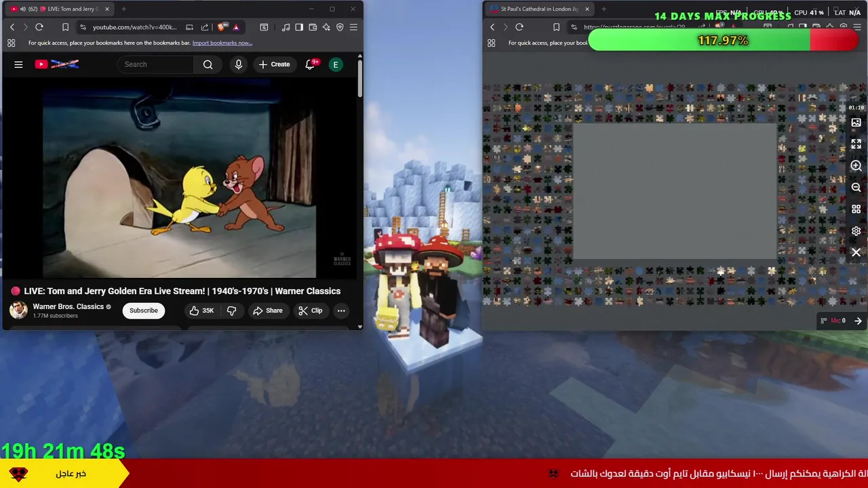Viewport: 868px width, 488px height.
Task: Search with voice microphone button
Action: pos(238,64)
